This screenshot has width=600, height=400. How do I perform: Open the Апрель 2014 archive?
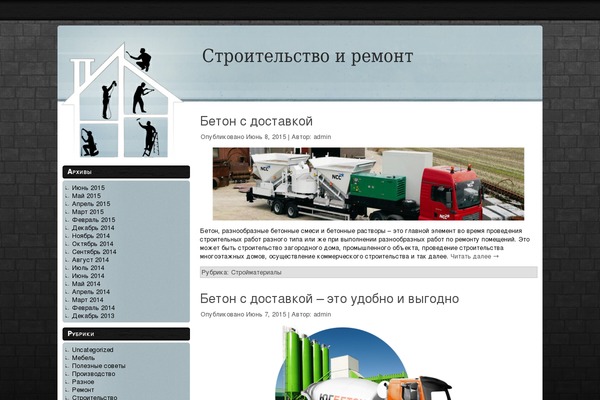click(91, 292)
